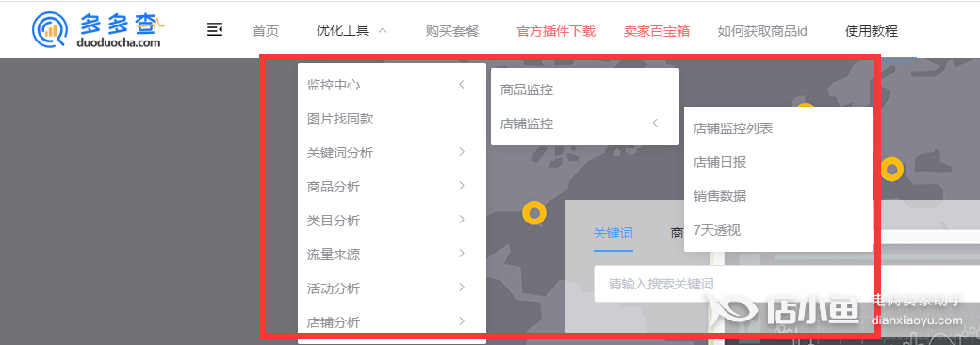The height and width of the screenshot is (345, 980).
Task: Collapse the 优化工具 chevron arrow
Action: tap(384, 30)
